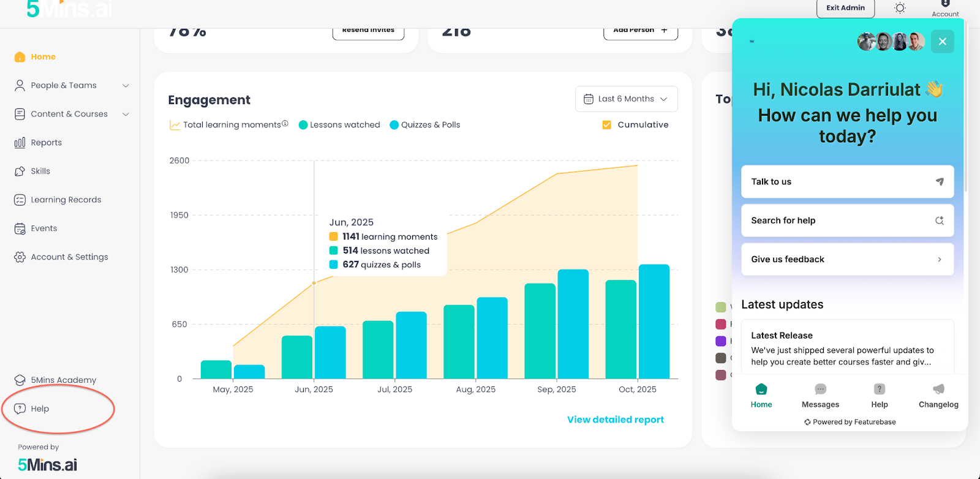This screenshot has height=479, width=980.
Task: Click the Account profile icon
Action: [945, 4]
